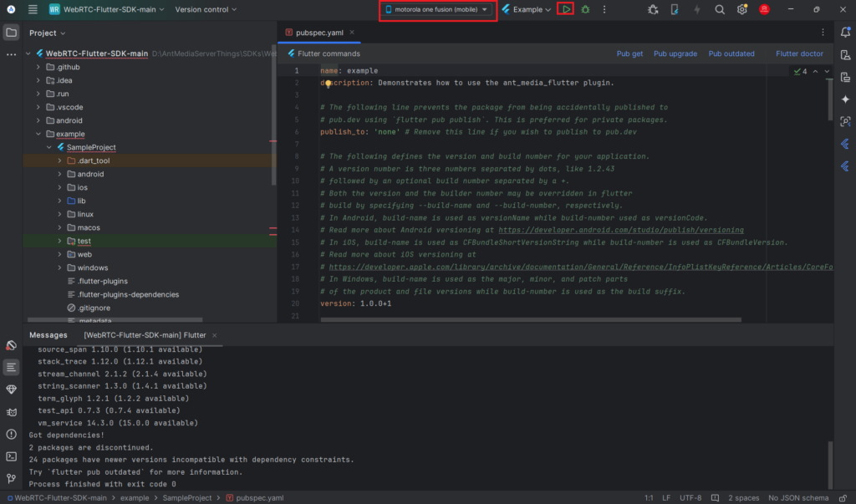Open the Search Everywhere magnifier
The width and height of the screenshot is (856, 504).
[720, 9]
